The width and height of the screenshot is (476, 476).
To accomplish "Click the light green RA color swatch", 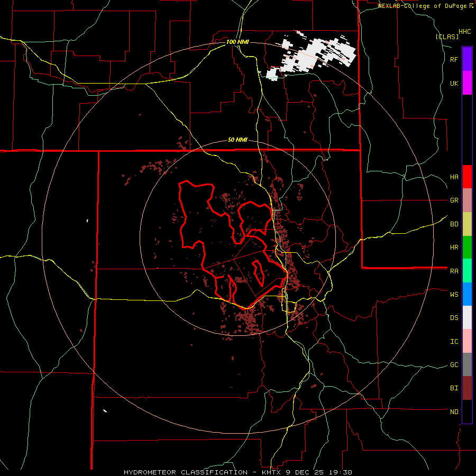I will tap(467, 271).
